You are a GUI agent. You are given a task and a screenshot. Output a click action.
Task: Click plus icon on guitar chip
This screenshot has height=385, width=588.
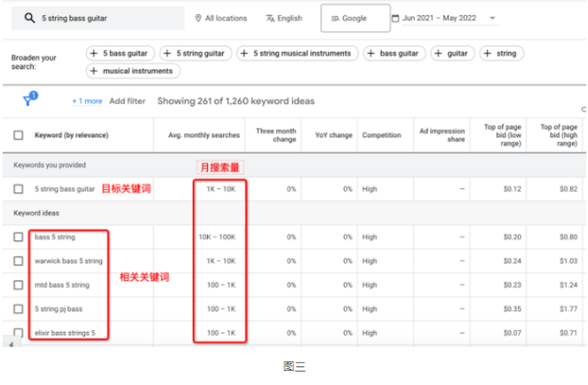pos(439,53)
